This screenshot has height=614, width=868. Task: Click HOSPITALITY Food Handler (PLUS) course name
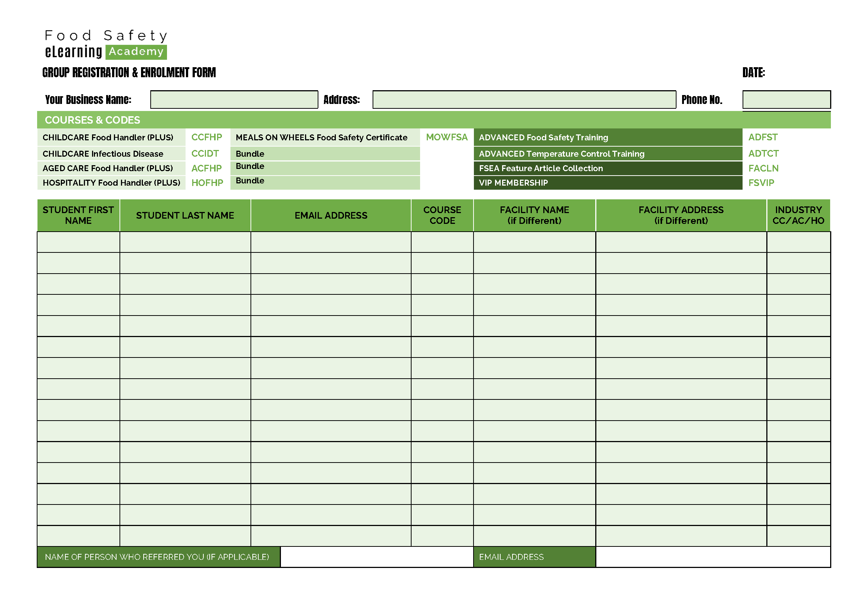pos(112,183)
